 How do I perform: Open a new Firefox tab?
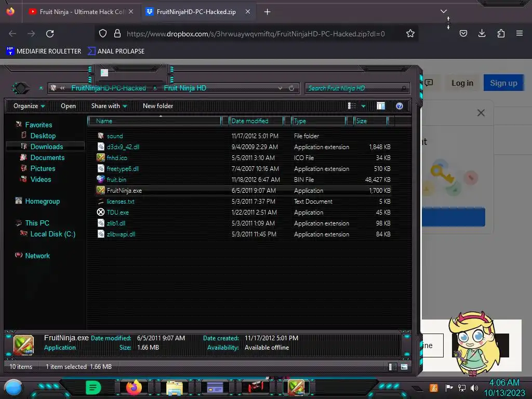268,12
